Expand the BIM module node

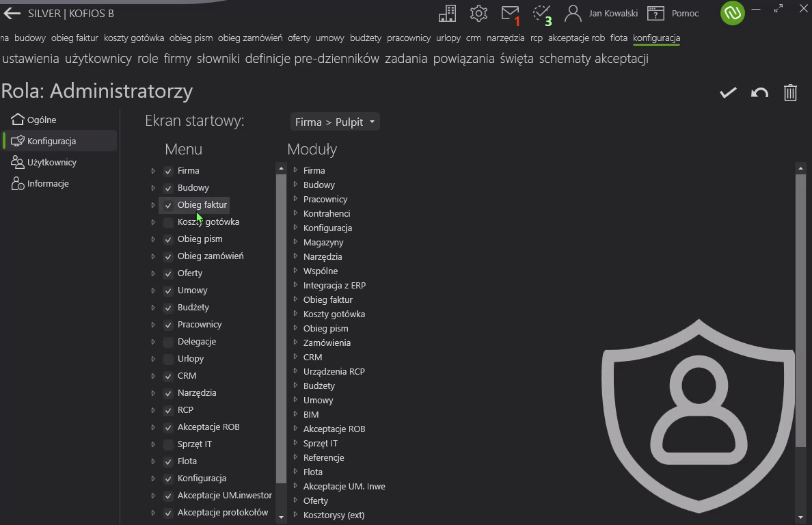295,414
